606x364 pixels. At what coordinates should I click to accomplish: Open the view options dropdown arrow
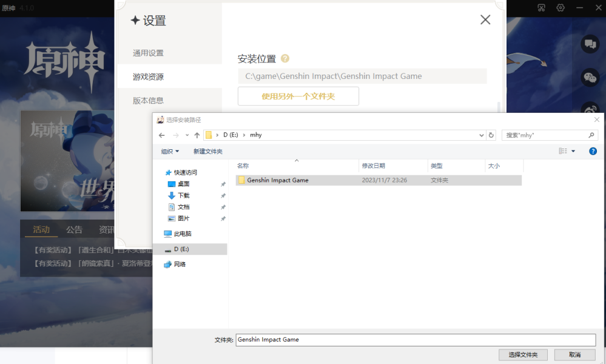point(573,151)
